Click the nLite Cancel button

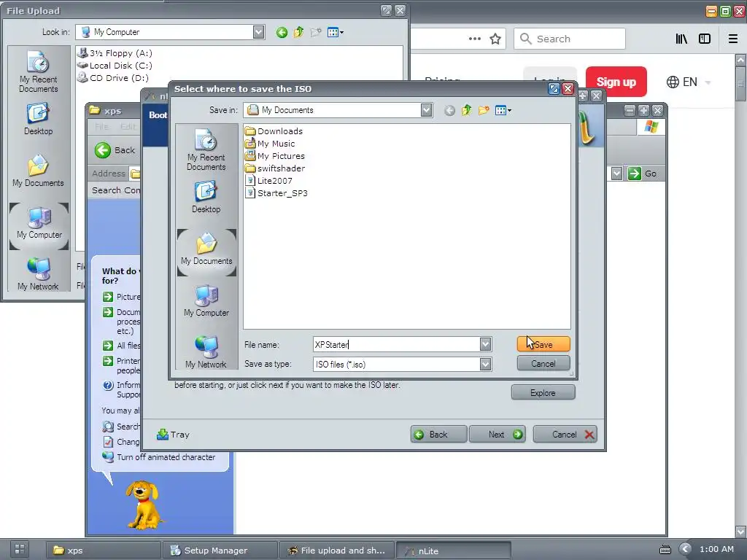565,435
